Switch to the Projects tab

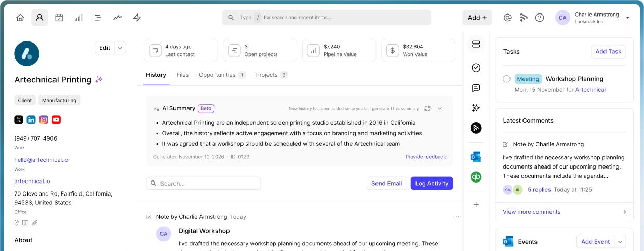(272, 75)
